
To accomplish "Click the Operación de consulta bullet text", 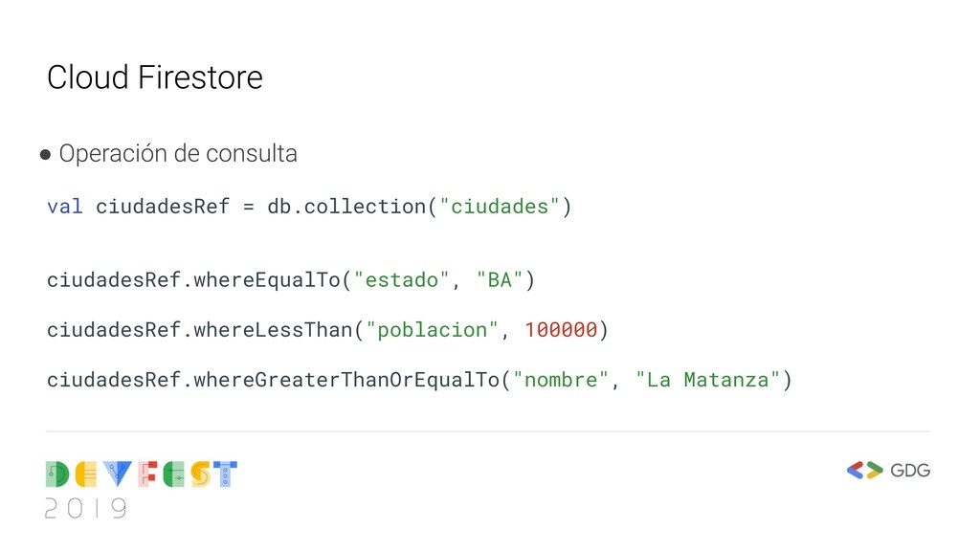I will 178,153.
